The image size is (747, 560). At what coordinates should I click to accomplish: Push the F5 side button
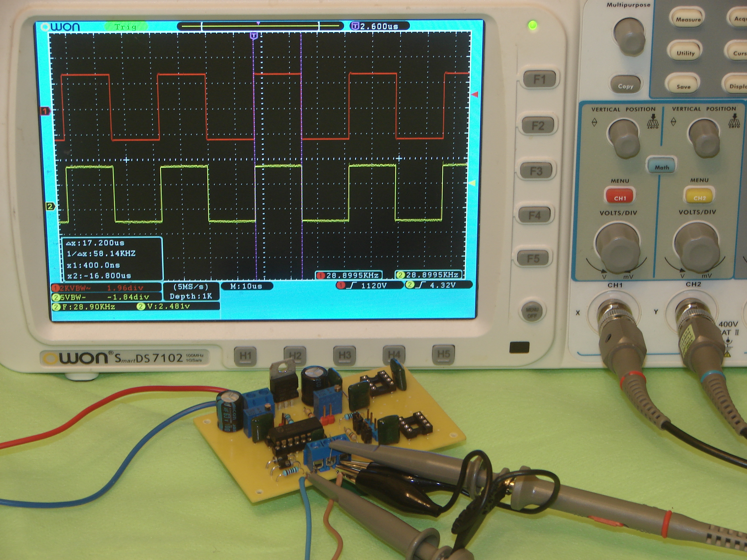click(533, 259)
